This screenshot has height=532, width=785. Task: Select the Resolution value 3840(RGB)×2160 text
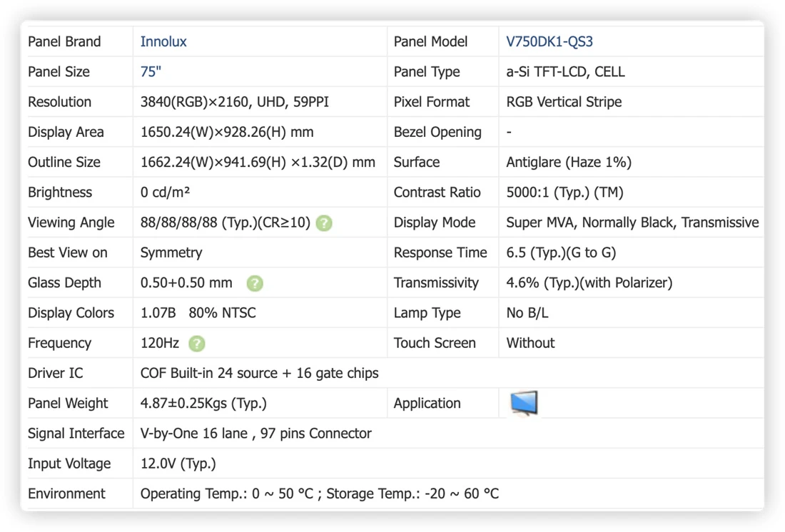[194, 102]
